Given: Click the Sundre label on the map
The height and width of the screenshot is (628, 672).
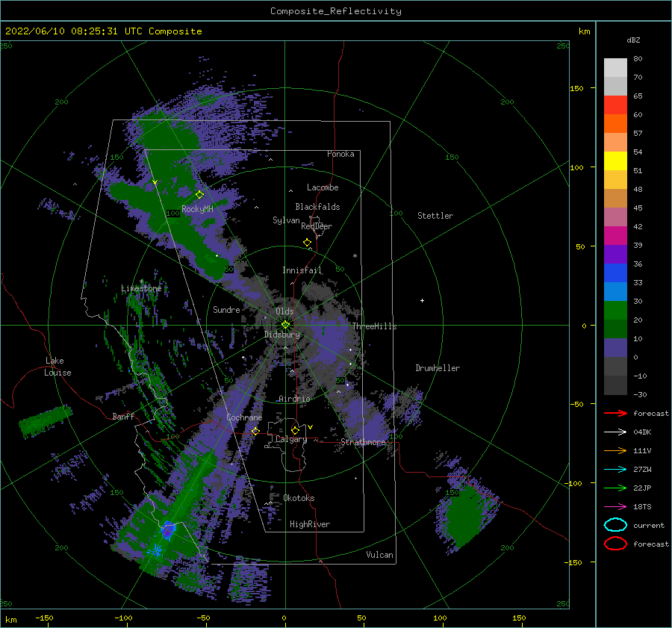Looking at the screenshot, I should (226, 309).
